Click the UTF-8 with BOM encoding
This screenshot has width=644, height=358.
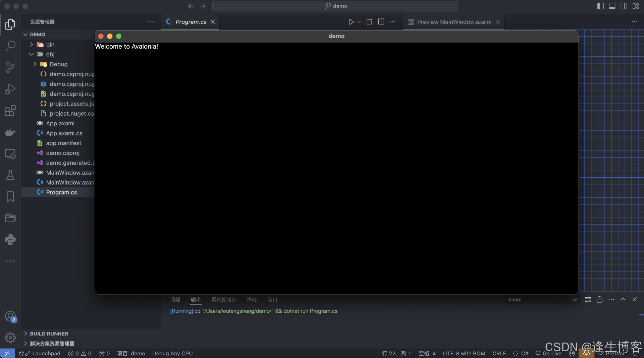464,354
